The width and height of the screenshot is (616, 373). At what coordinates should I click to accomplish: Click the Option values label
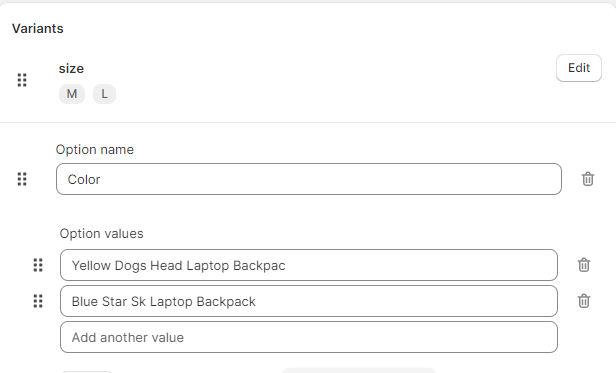point(101,234)
